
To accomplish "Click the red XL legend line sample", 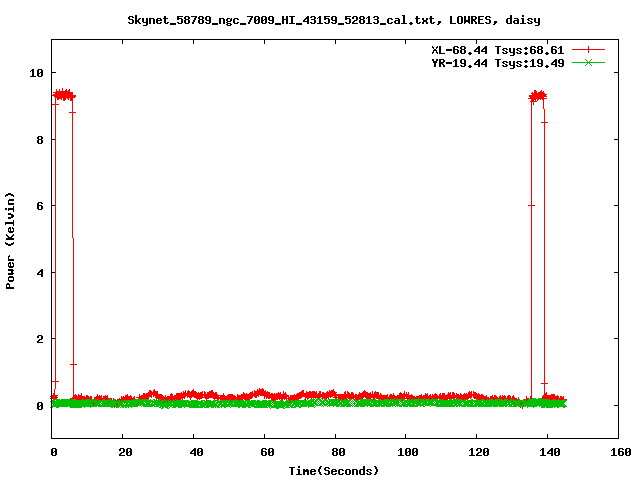I will pyautogui.click(x=588, y=50).
